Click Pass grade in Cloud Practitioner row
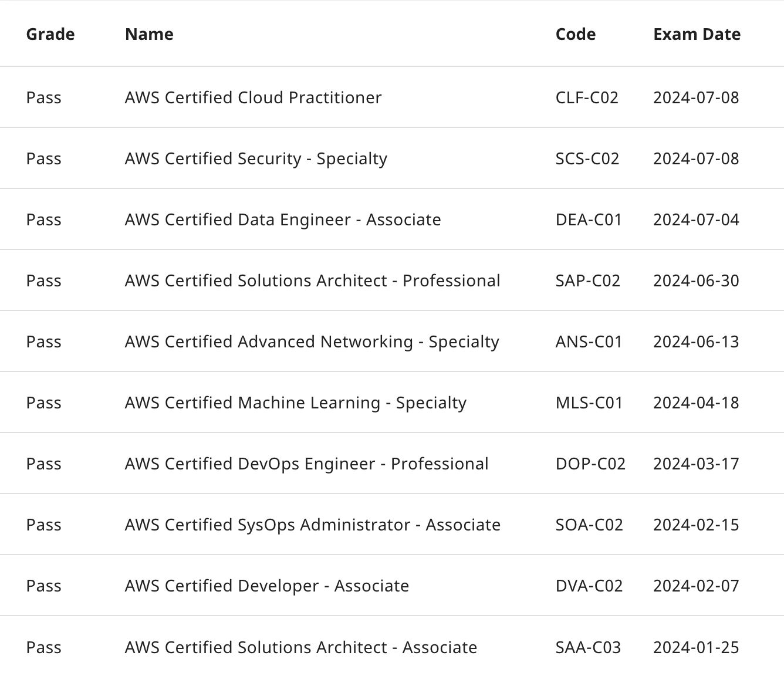784x676 pixels. click(44, 97)
